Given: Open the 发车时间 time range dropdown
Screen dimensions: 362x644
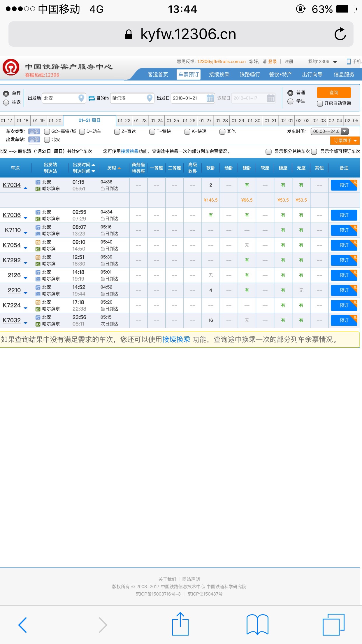Looking at the screenshot, I should (x=330, y=132).
